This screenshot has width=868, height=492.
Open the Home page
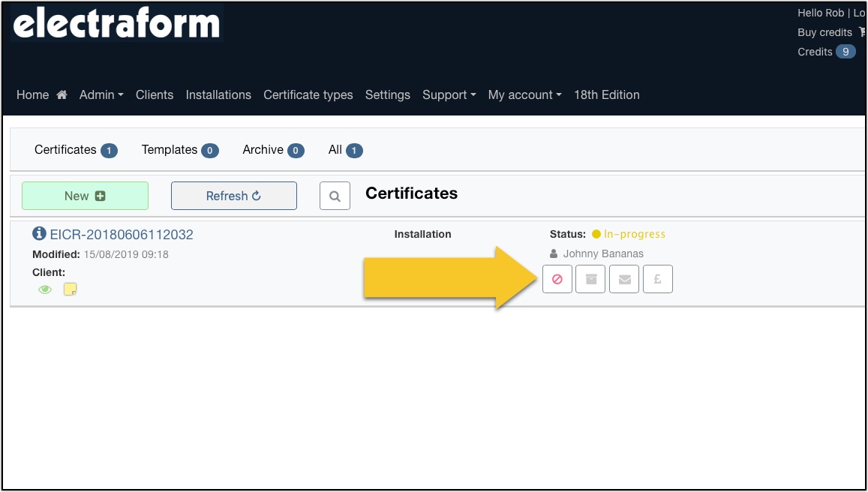pyautogui.click(x=41, y=94)
